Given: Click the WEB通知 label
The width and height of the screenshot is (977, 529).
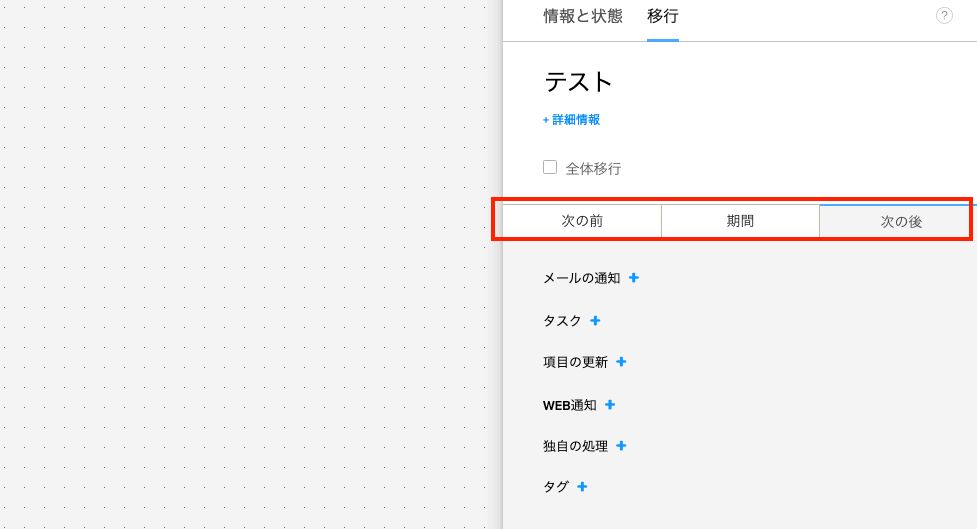Looking at the screenshot, I should 570,405.
